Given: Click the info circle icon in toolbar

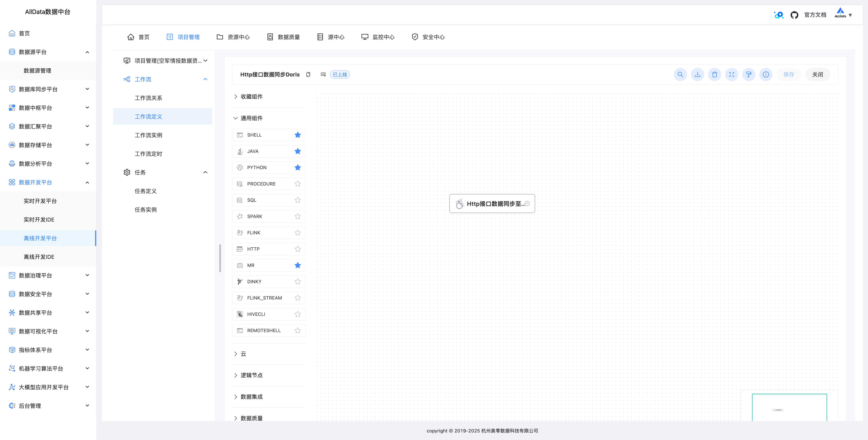Looking at the screenshot, I should pos(766,74).
